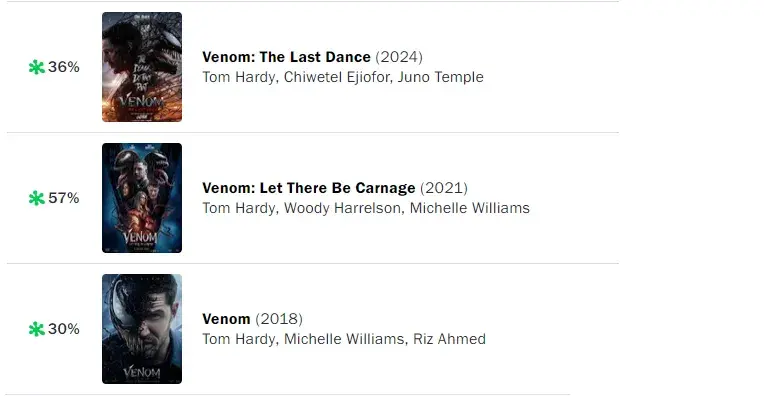764x396 pixels.
Task: Click the 57% score for Let There Be Carnage
Action: [x=64, y=198]
